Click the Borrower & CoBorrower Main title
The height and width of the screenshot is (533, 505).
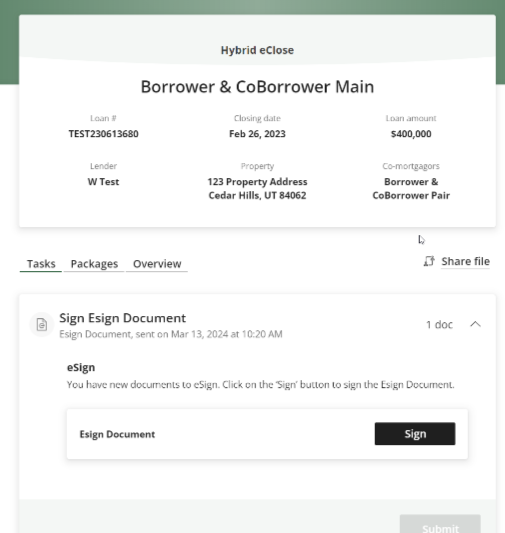coord(257,87)
